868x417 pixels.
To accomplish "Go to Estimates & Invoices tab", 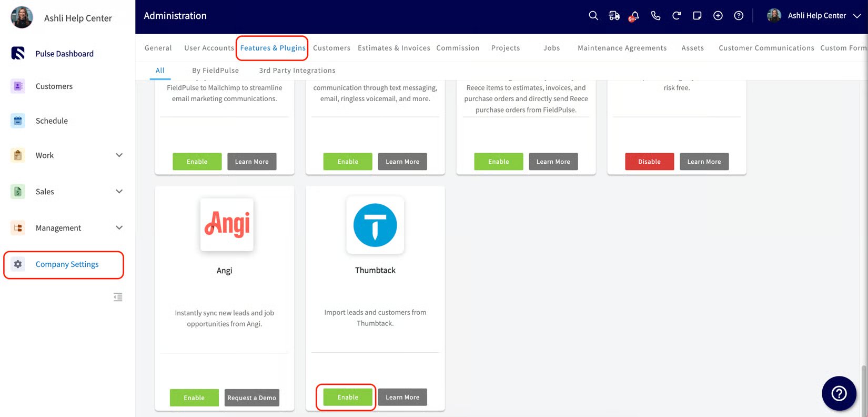I will (x=394, y=48).
